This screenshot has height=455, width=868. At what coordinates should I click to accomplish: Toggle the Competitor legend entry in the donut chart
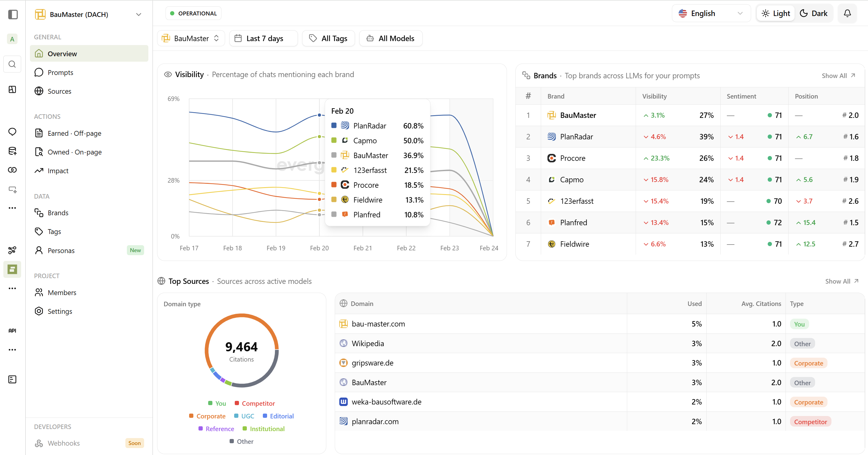(x=255, y=403)
